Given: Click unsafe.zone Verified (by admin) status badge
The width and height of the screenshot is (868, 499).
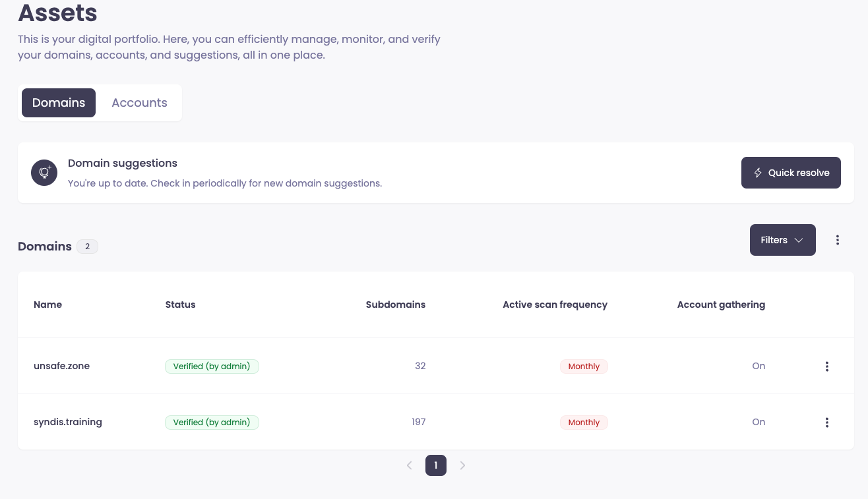Looking at the screenshot, I should point(212,367).
